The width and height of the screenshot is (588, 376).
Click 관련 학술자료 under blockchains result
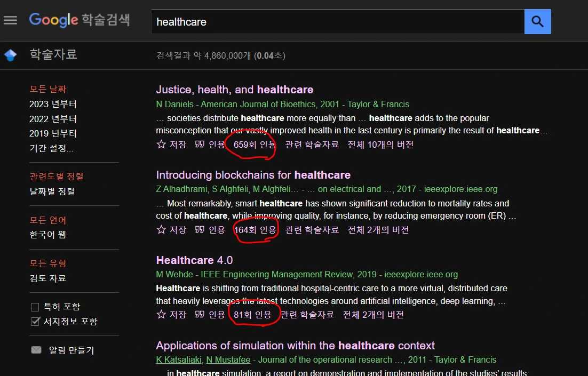(312, 230)
